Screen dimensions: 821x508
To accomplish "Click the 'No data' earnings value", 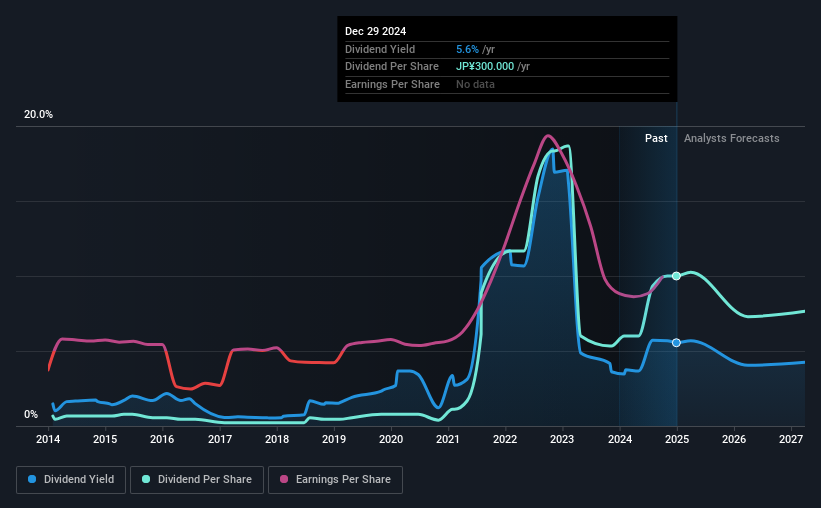I will click(475, 84).
